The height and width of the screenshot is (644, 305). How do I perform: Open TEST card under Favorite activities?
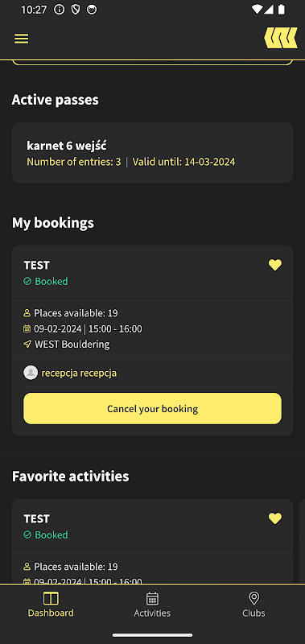pyautogui.click(x=152, y=541)
